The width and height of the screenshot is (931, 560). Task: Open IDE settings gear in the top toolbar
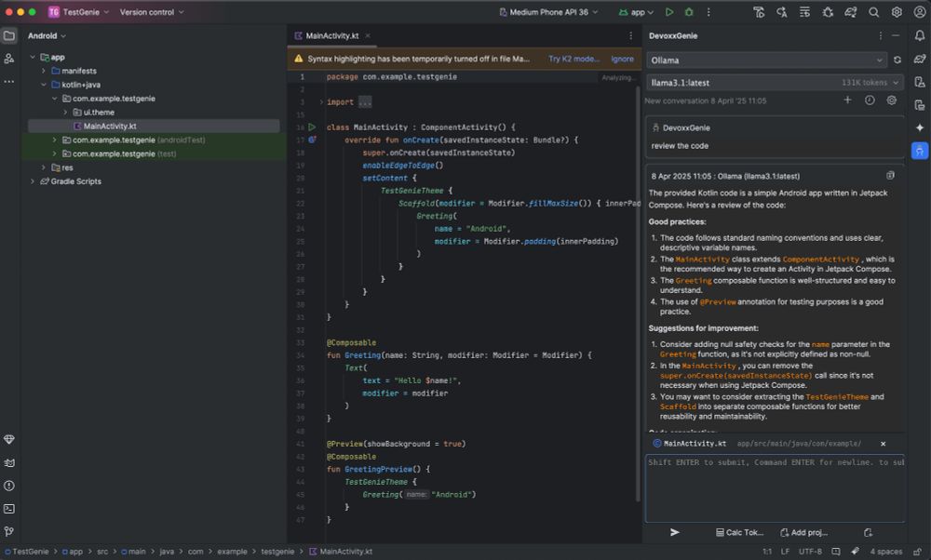tap(897, 12)
